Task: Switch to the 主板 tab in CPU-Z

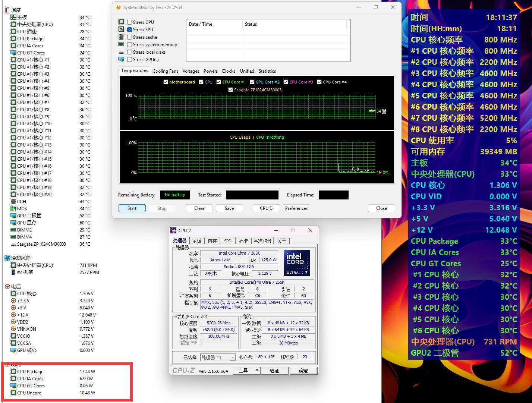Action: click(x=196, y=241)
